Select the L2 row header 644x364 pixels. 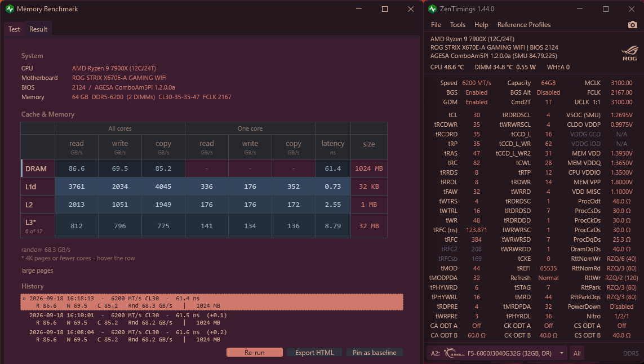(x=38, y=205)
